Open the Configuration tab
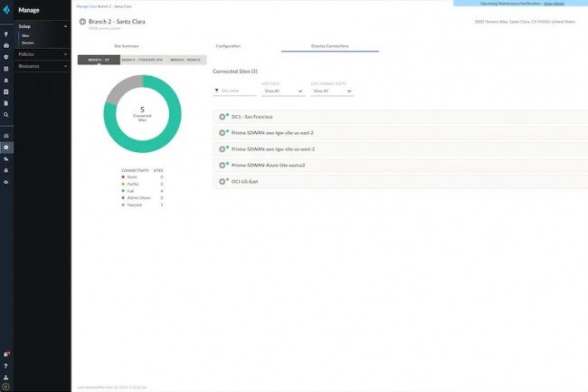The image size is (588, 392). [x=228, y=45]
